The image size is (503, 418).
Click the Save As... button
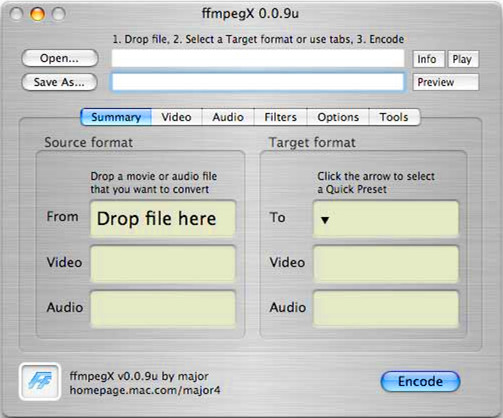click(x=59, y=82)
